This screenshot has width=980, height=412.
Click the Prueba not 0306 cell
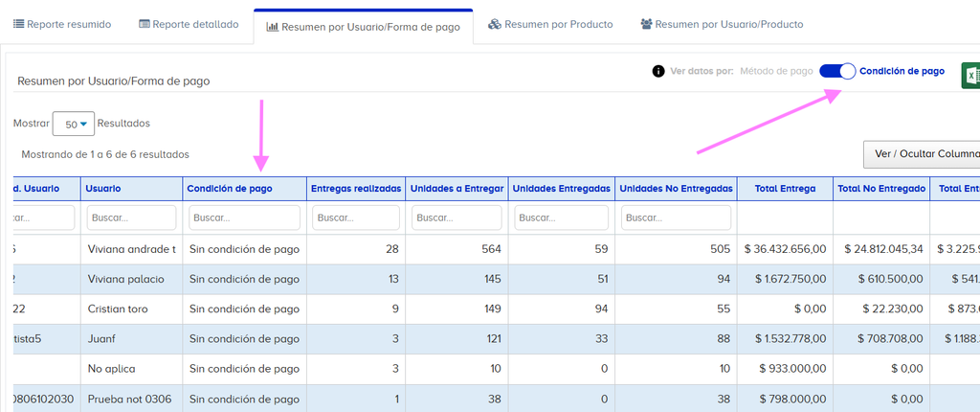tap(129, 399)
